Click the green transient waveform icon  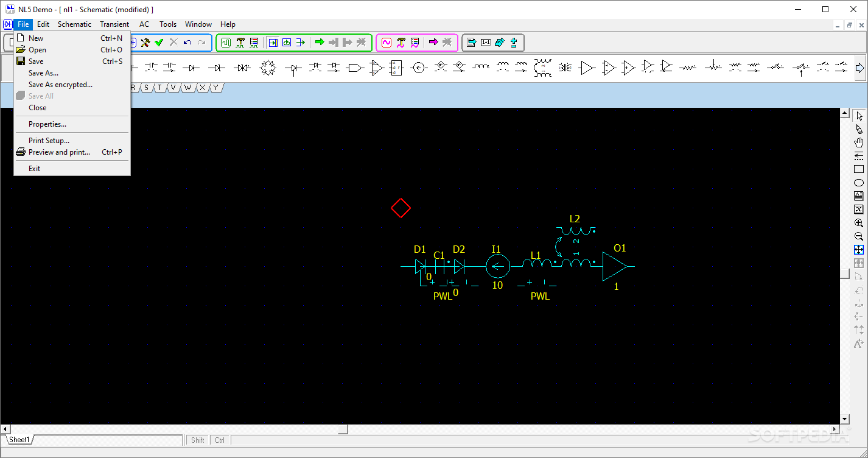226,43
